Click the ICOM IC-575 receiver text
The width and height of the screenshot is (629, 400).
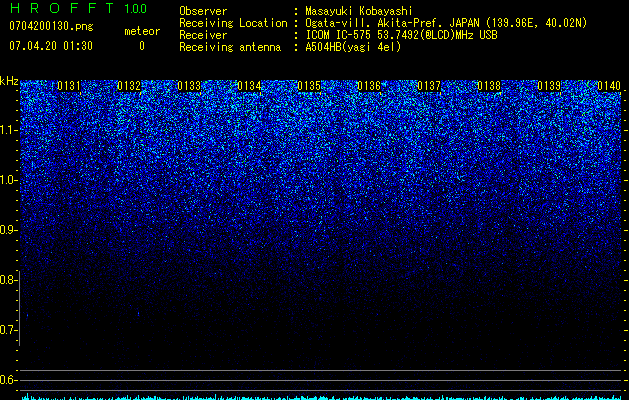402,35
